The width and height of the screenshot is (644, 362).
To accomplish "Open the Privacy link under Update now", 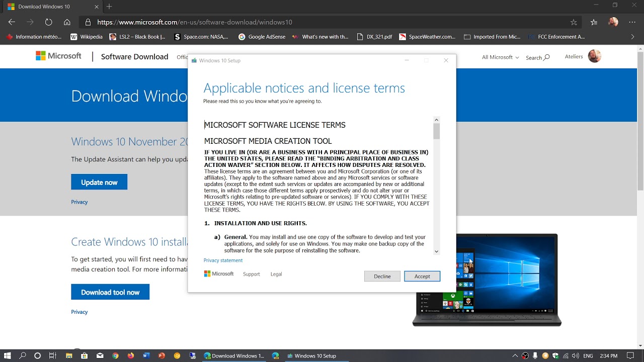I will [79, 202].
